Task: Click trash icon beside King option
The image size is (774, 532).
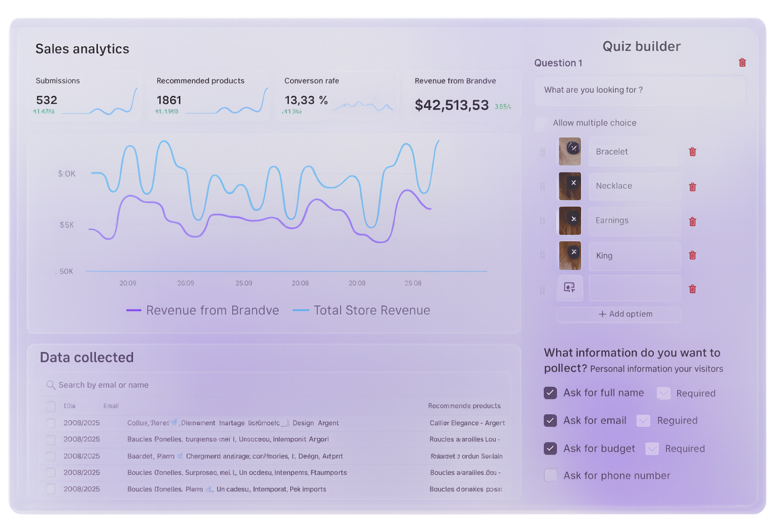Action: tap(692, 255)
